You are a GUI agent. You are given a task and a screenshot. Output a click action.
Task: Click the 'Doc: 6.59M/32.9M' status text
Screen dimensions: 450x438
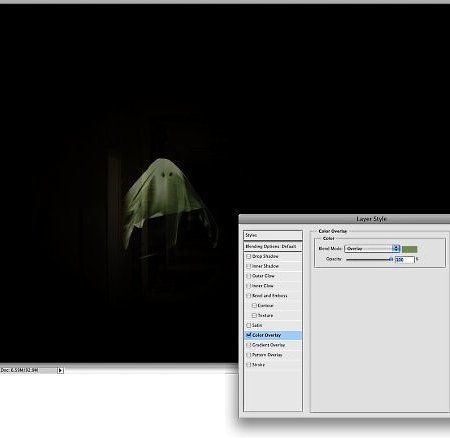click(x=20, y=370)
